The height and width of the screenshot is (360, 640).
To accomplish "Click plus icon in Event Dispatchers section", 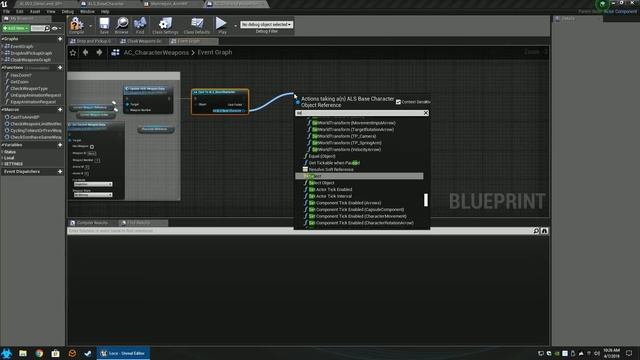I will (60, 171).
